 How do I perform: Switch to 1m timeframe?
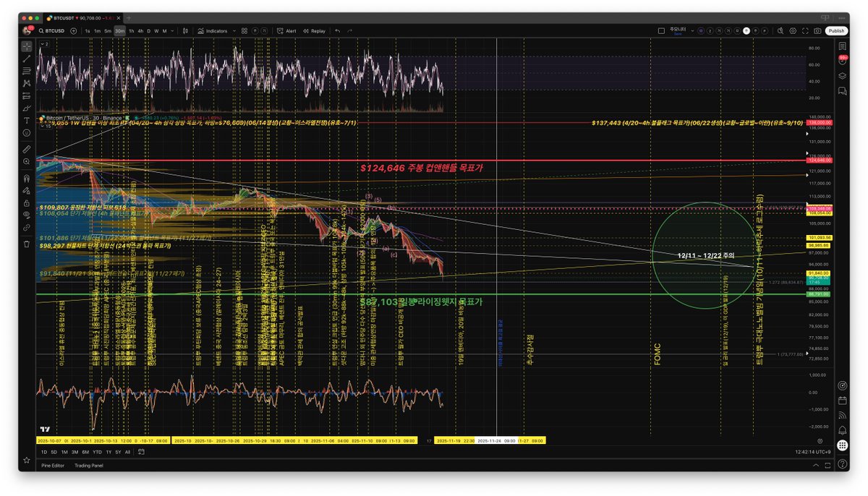pyautogui.click(x=98, y=31)
